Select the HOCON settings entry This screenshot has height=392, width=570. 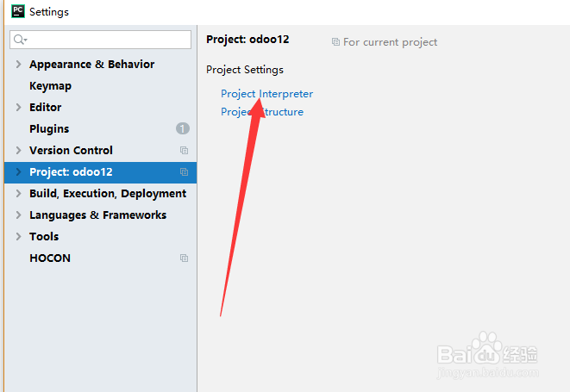click(50, 258)
